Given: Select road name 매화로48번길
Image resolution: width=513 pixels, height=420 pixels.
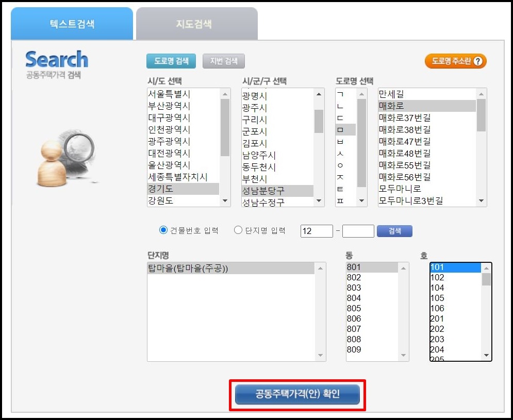Looking at the screenshot, I should point(427,153).
